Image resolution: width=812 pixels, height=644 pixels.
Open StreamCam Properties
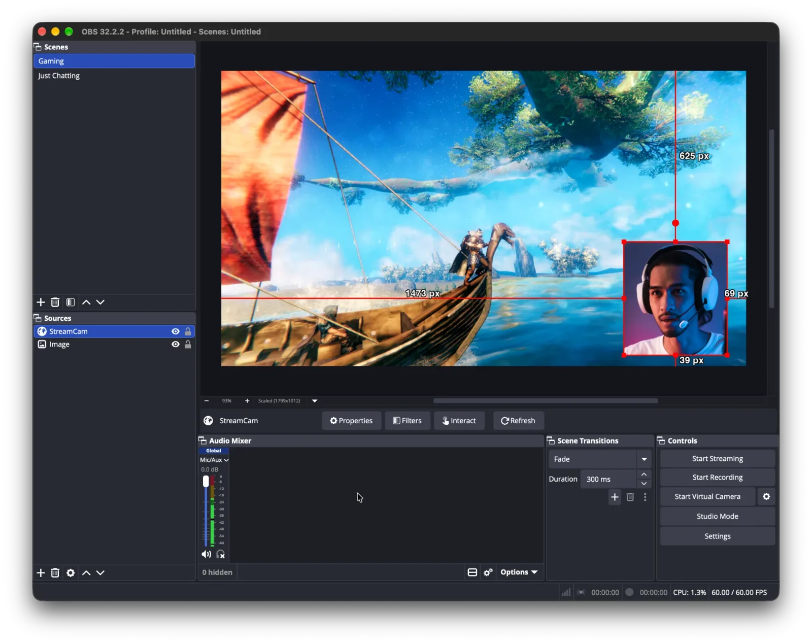pyautogui.click(x=351, y=420)
